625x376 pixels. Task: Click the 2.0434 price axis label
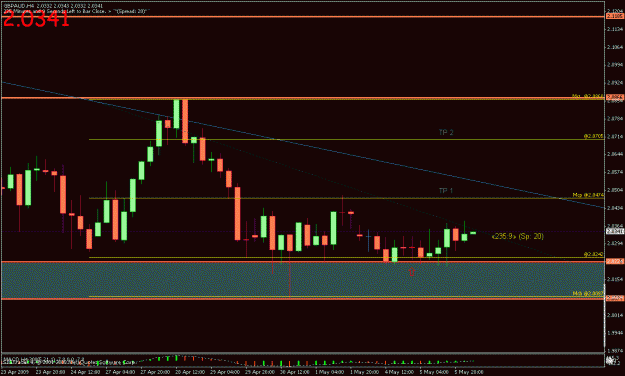[615, 208]
